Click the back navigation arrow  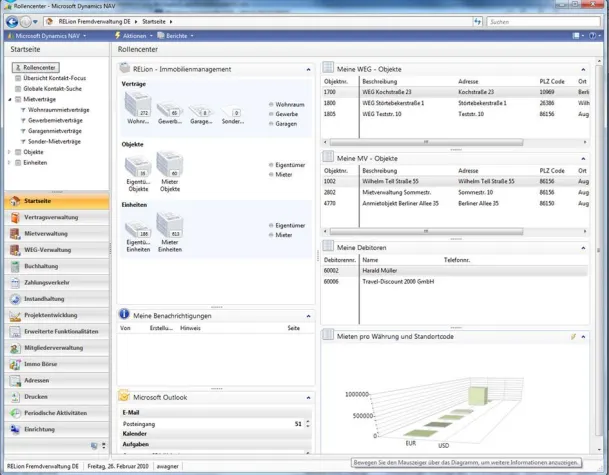tap(11, 20)
